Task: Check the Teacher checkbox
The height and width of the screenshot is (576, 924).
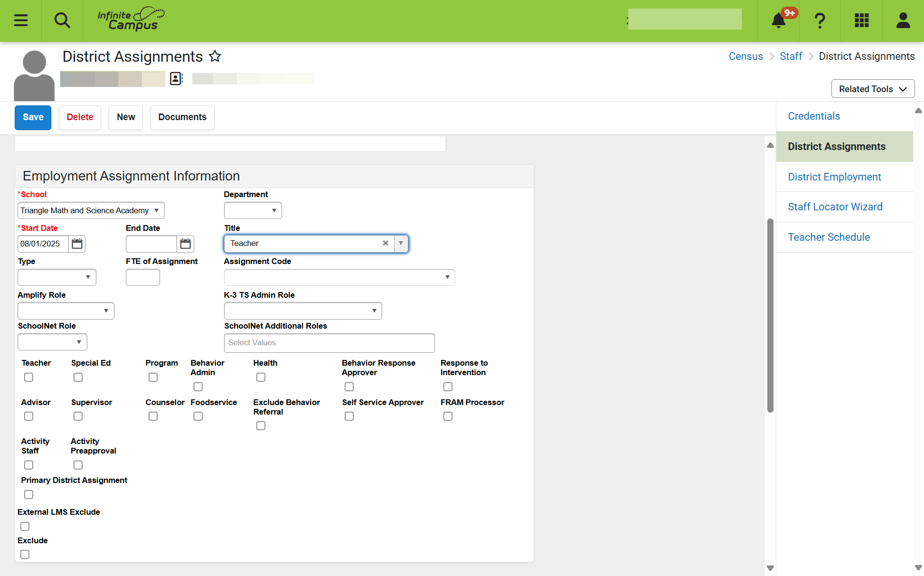Action: point(28,377)
